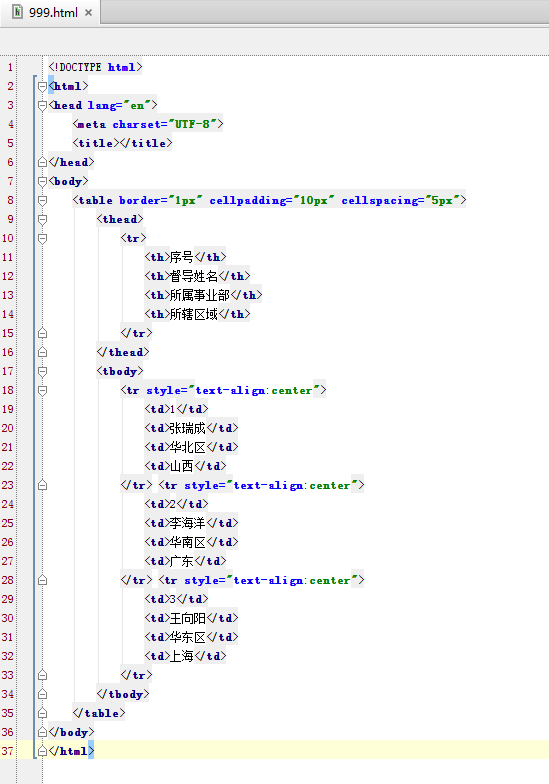Viewport: 549px width, 784px height.
Task: Switch to the 999.html editor tab
Action: pos(50,12)
